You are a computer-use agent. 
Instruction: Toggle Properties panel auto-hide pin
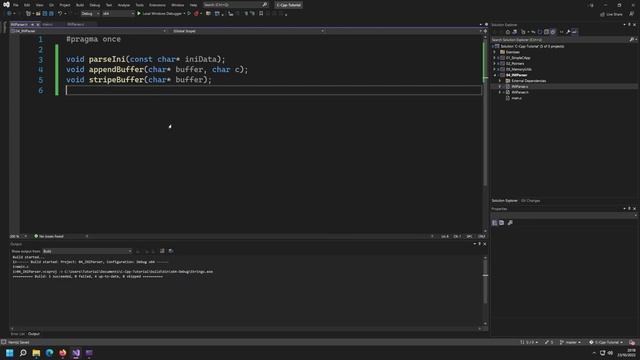[629, 209]
